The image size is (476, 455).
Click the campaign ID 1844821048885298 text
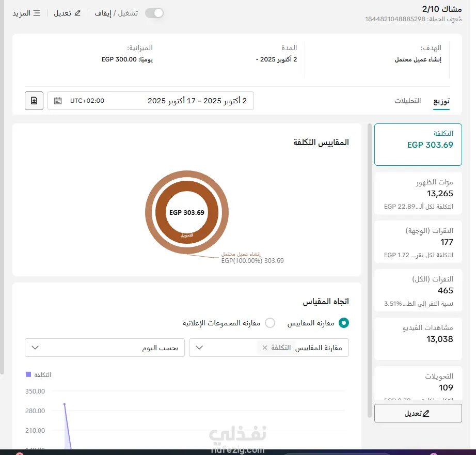click(395, 19)
